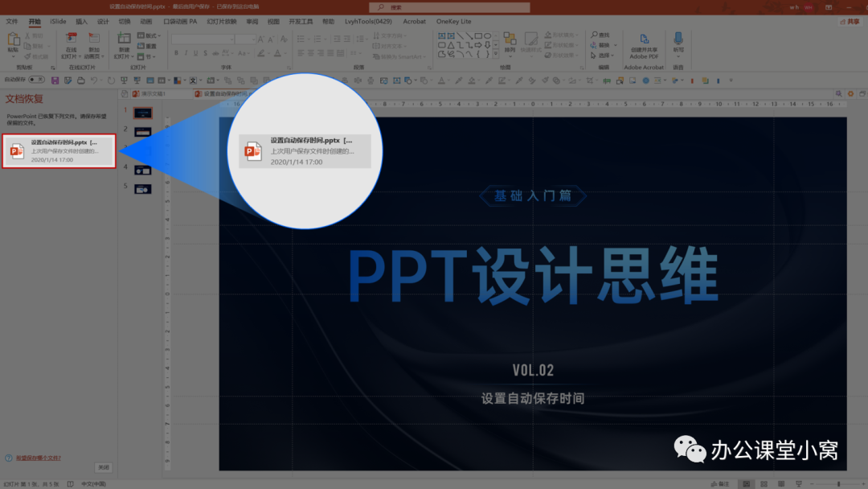This screenshot has width=868, height=489.
Task: Open the 希望保存哪个文件? link
Action: click(39, 458)
